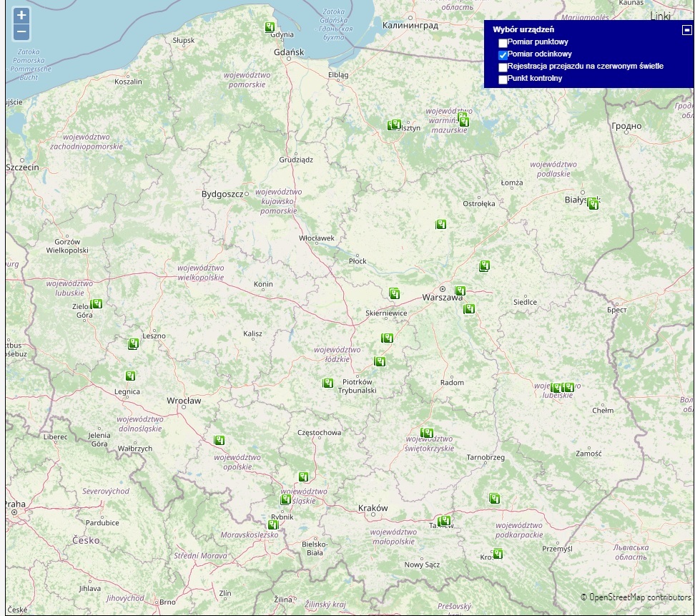Viewport: 695px width, 616px height.
Task: Click the Kraków city label
Action: pos(373,508)
